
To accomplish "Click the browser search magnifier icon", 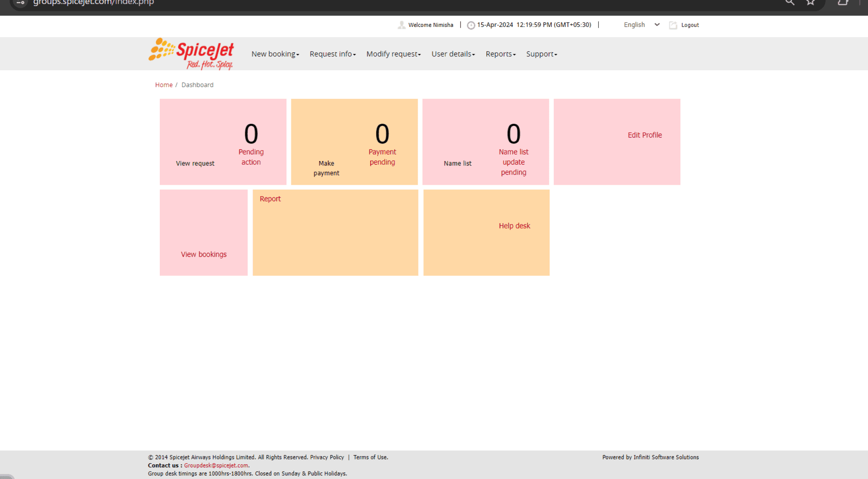I will 790,2.
